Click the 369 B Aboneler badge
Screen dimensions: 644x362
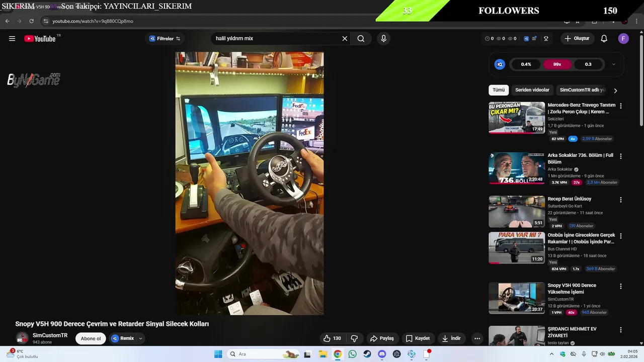coord(601,269)
